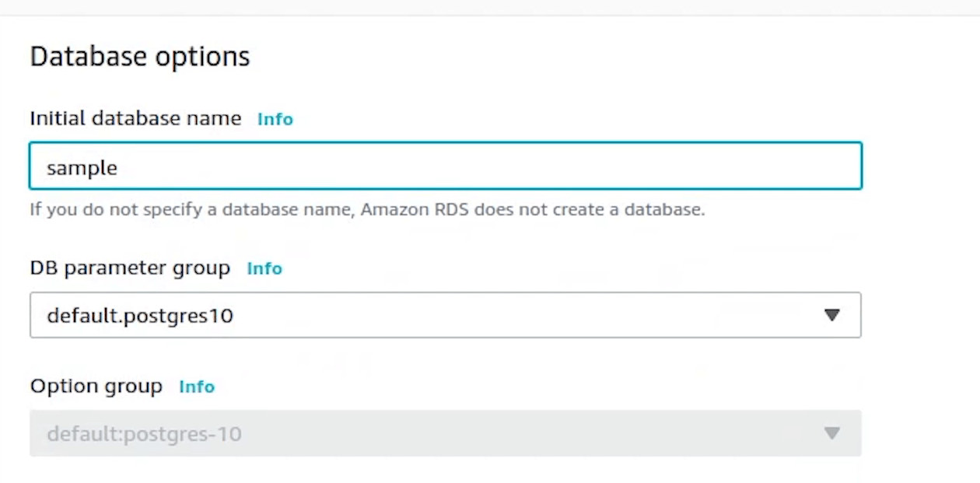Click the 'DB parameter group' label
The image size is (980, 483).
pyautogui.click(x=130, y=268)
